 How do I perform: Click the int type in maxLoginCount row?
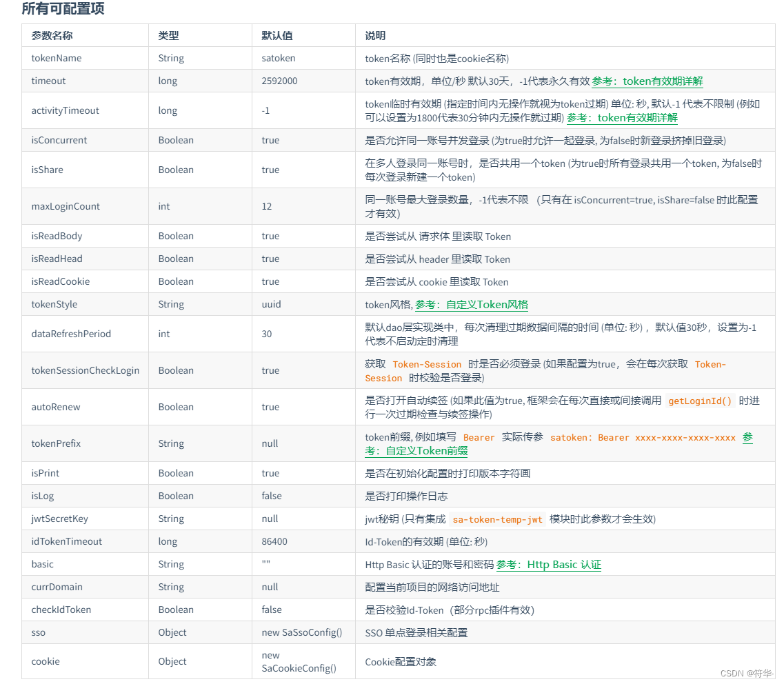tap(164, 206)
